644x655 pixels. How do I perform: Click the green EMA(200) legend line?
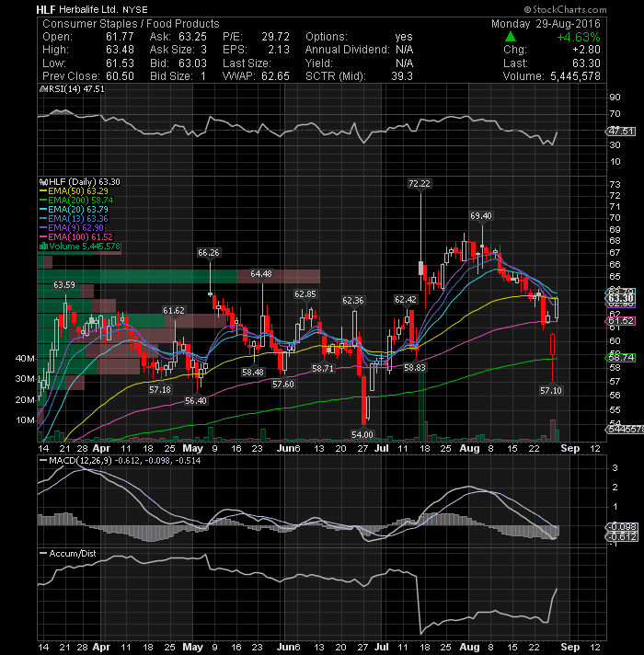[43, 201]
